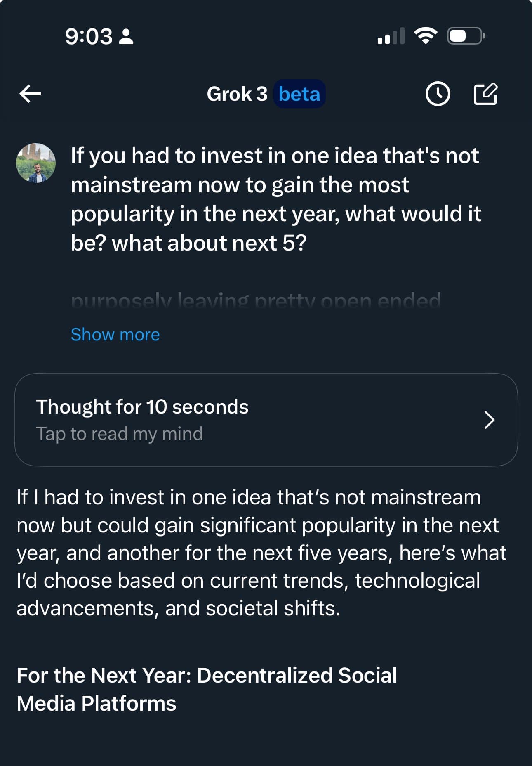Open chat history clock icon
The image size is (532, 766).
[x=437, y=94]
